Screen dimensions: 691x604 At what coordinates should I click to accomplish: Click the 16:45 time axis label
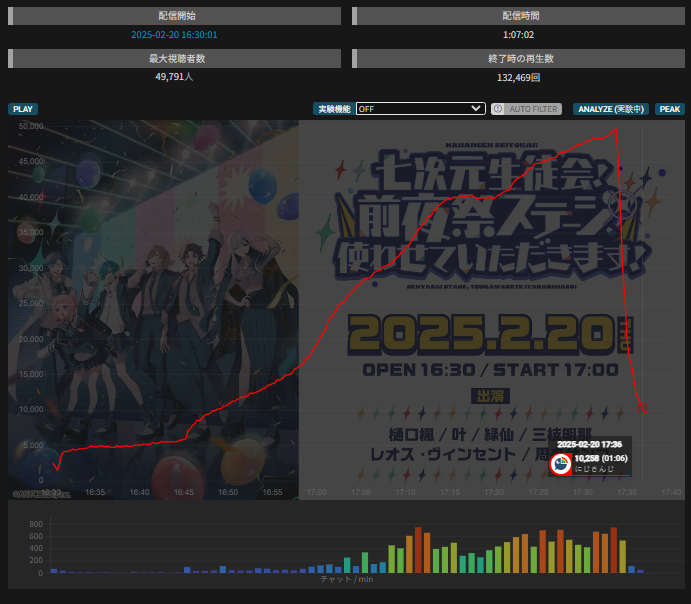pyautogui.click(x=184, y=492)
